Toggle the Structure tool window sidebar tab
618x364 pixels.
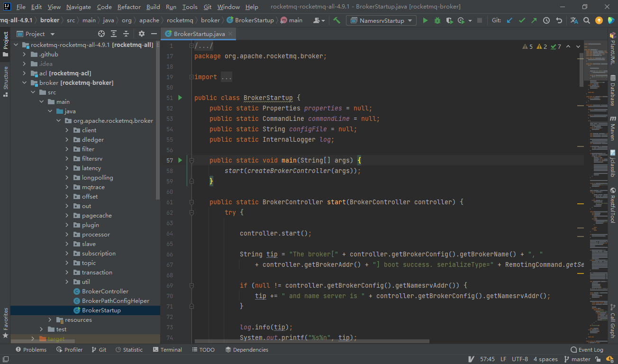(x=5, y=81)
